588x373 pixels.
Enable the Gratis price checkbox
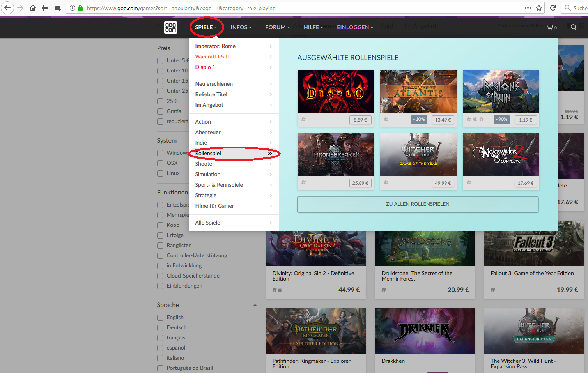point(160,111)
